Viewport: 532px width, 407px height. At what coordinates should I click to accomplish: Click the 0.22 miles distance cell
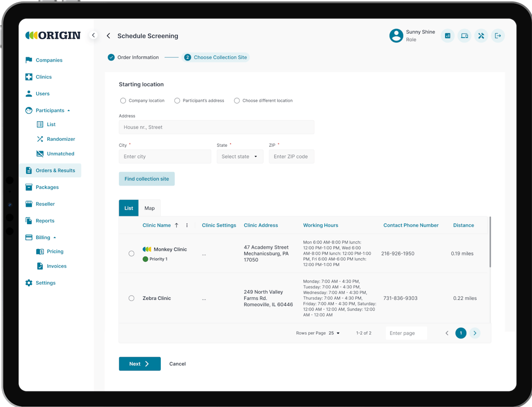(465, 298)
